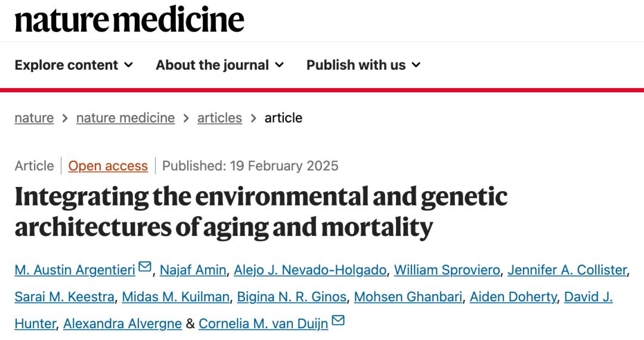Screen dimensions: 644x340
Task: Click author Sarai M. Keestra
Action: coord(64,297)
